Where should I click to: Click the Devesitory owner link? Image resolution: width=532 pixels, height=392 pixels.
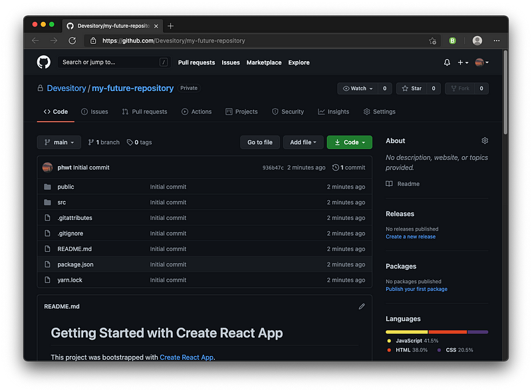click(x=66, y=88)
